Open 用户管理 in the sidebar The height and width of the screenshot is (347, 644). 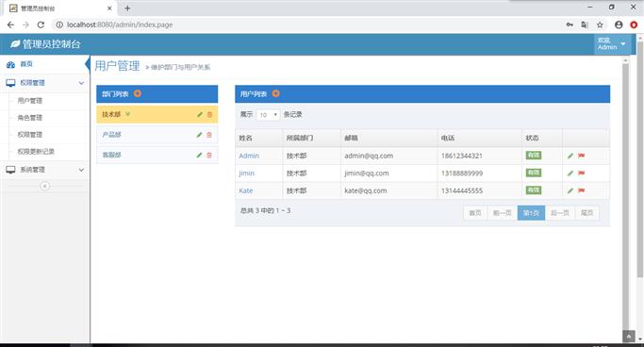click(29, 101)
